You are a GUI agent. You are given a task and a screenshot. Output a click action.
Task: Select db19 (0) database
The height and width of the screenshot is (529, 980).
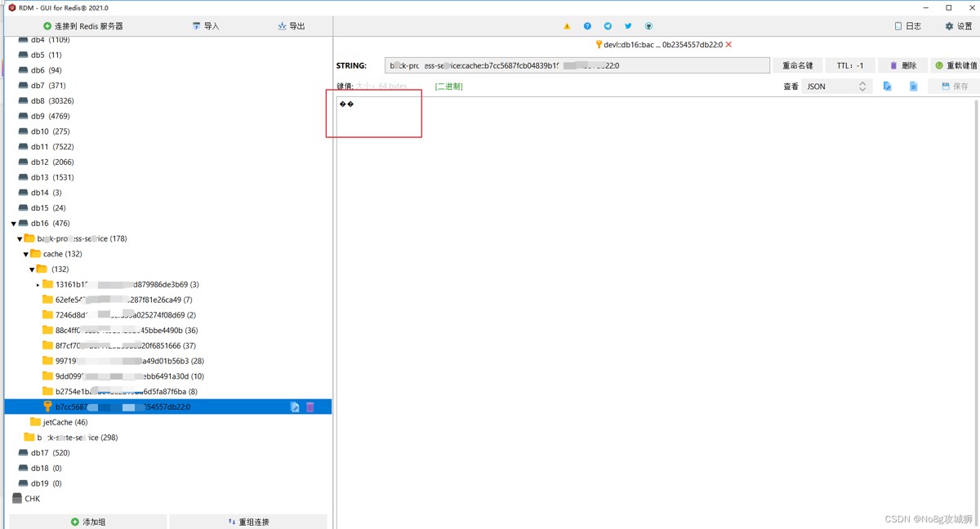[40, 483]
